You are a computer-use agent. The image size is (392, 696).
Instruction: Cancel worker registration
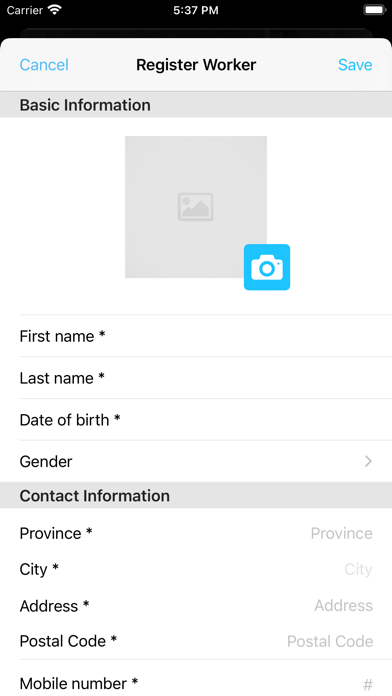pyautogui.click(x=44, y=65)
